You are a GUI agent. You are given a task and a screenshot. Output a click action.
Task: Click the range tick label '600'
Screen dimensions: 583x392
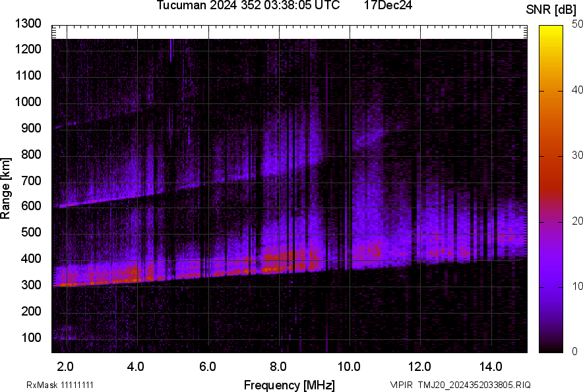(x=31, y=206)
